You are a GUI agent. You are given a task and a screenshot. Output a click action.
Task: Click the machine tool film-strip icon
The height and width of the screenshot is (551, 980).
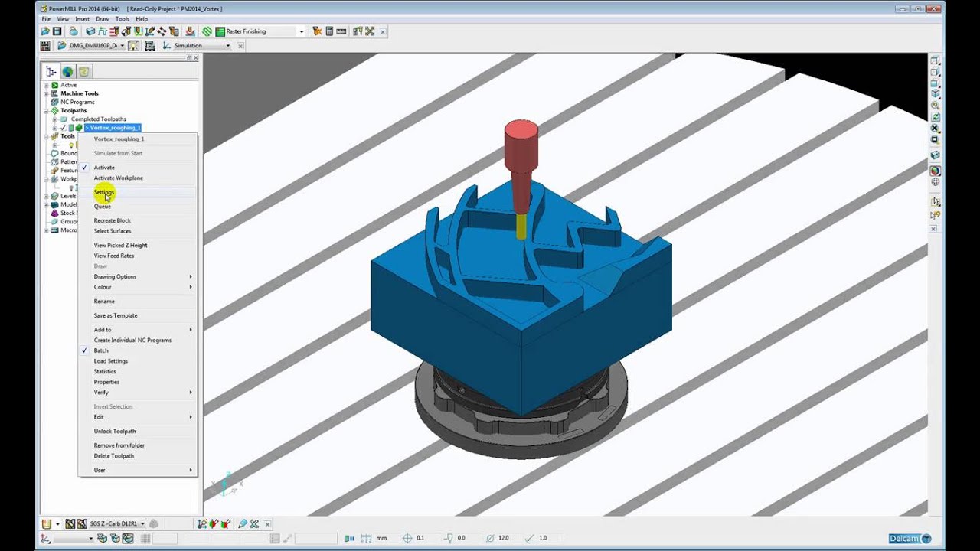pyautogui.click(x=45, y=46)
